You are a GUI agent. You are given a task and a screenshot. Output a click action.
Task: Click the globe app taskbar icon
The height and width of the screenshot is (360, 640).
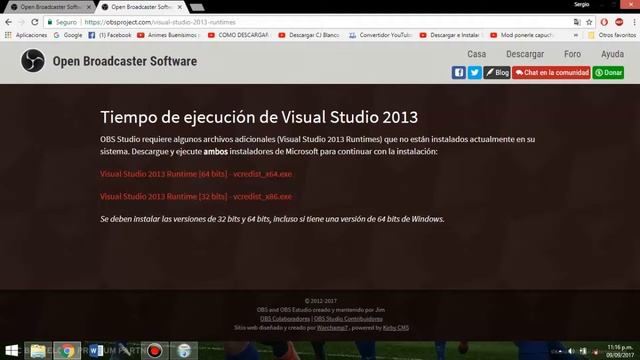(x=184, y=351)
